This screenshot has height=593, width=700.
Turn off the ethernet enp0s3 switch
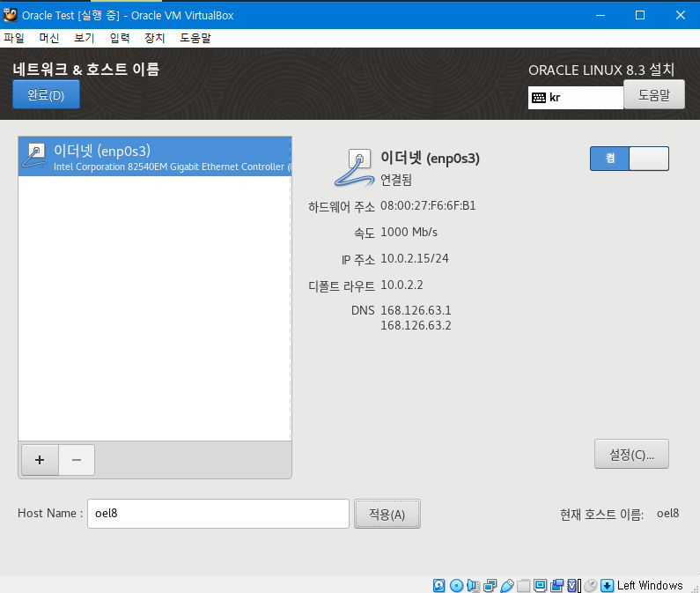coord(629,159)
